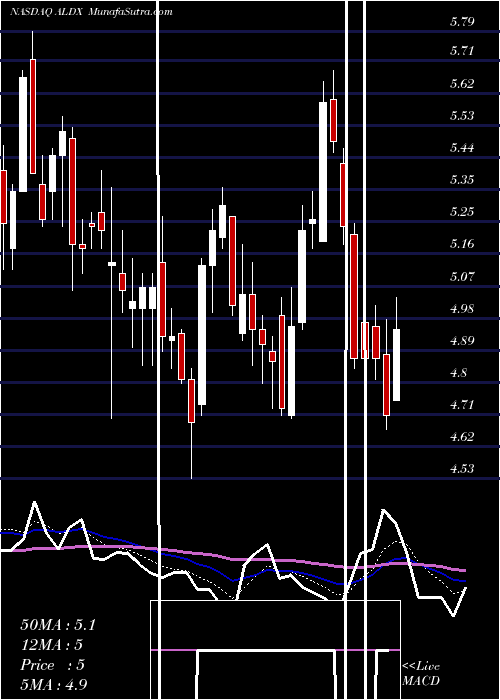Viewport: 500px width, 700px height.
Task: Click the 50MA : 5.1 readout
Action: coord(58,625)
